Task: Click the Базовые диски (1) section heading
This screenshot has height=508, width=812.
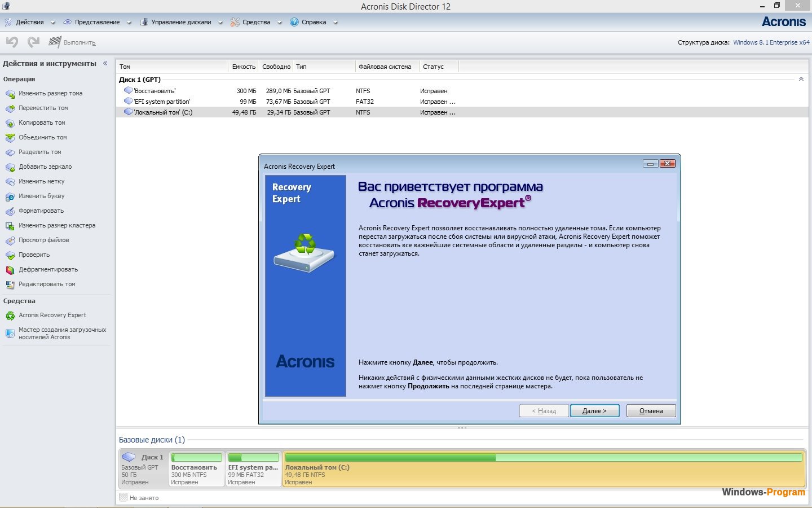Action: pyautogui.click(x=152, y=440)
